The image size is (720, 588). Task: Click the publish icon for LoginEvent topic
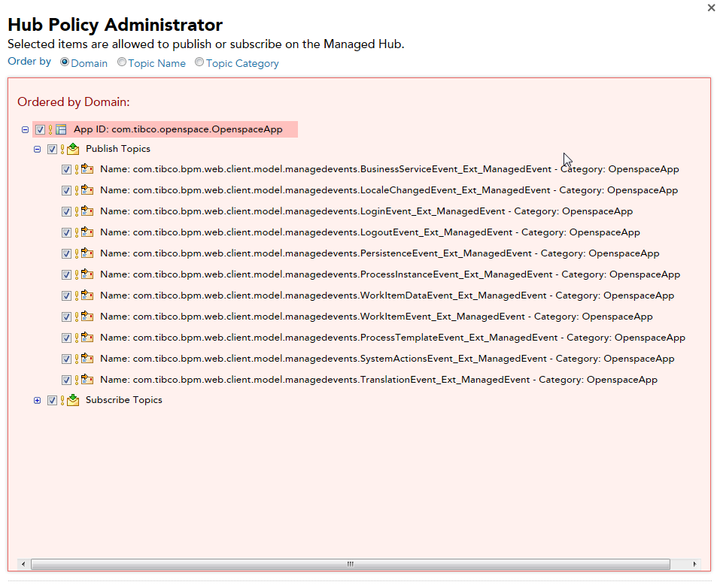coord(87,211)
